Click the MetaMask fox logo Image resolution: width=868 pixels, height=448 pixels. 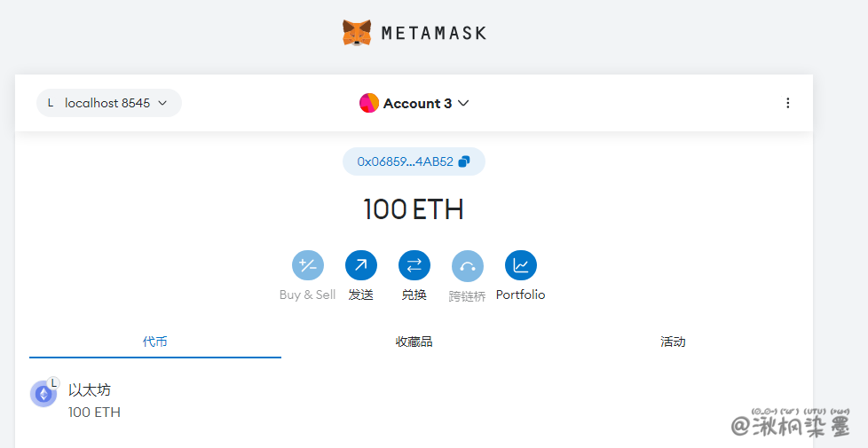point(357,33)
